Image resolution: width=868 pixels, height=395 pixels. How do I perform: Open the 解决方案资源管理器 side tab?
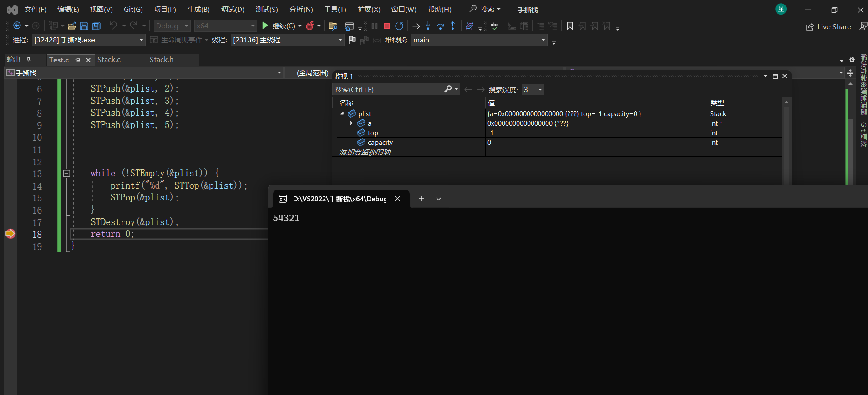863,85
